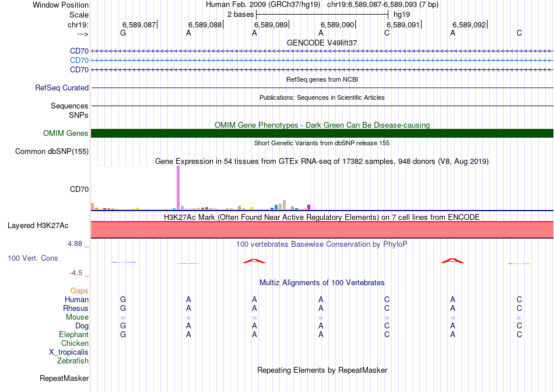Click the 4.88 PhyloP upper scale value

[x=75, y=244]
